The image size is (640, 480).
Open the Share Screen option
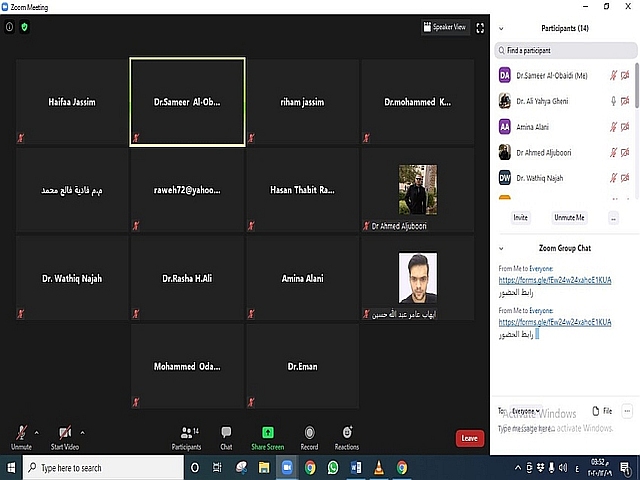point(267,436)
